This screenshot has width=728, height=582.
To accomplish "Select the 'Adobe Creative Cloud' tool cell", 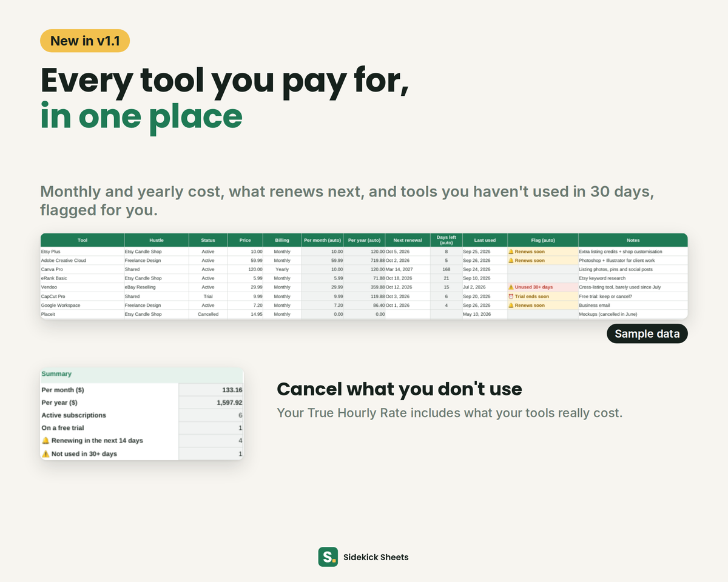I will pos(83,260).
